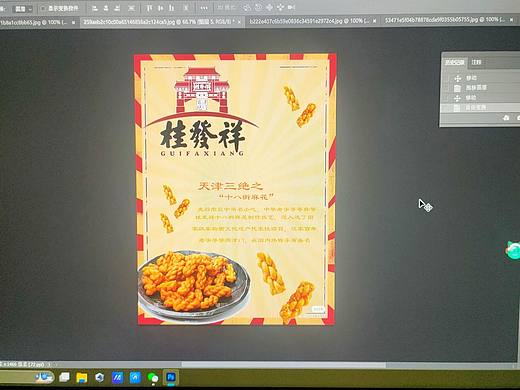Click the 3D rotate mode icon

point(246,7)
